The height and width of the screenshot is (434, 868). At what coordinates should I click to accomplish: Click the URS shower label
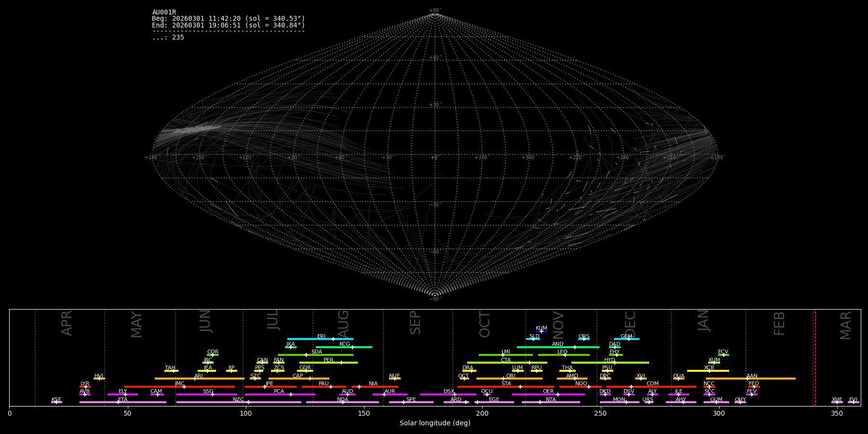[648, 400]
